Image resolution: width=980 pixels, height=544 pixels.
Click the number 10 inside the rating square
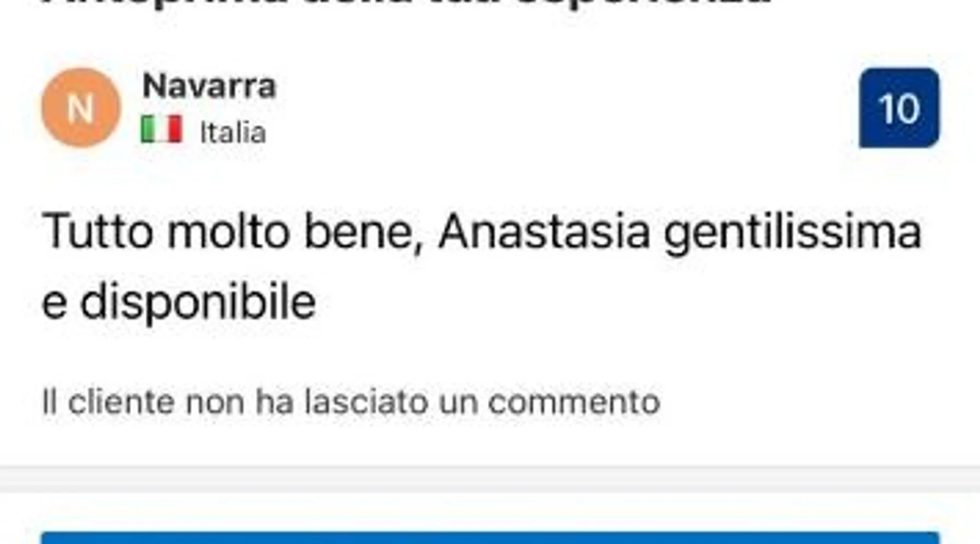click(899, 109)
